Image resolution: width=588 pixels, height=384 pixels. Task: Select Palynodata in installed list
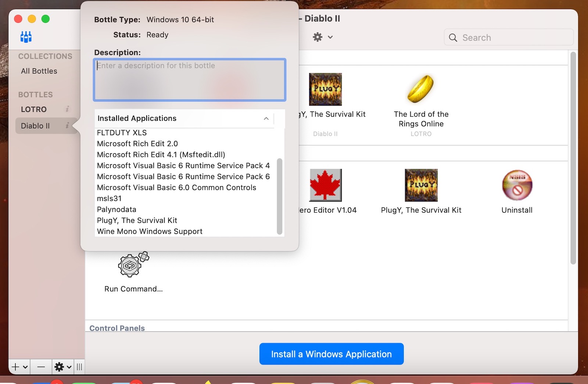(116, 210)
